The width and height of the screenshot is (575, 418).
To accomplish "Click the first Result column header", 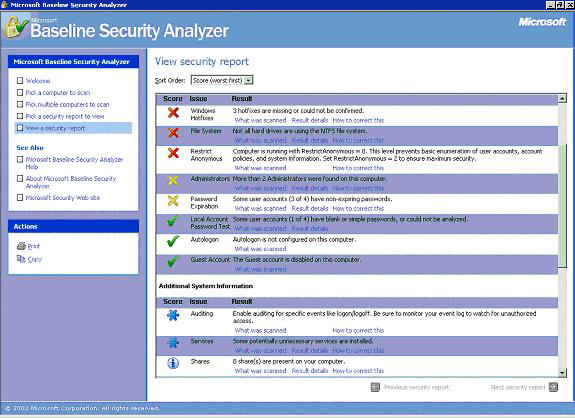I will [242, 99].
